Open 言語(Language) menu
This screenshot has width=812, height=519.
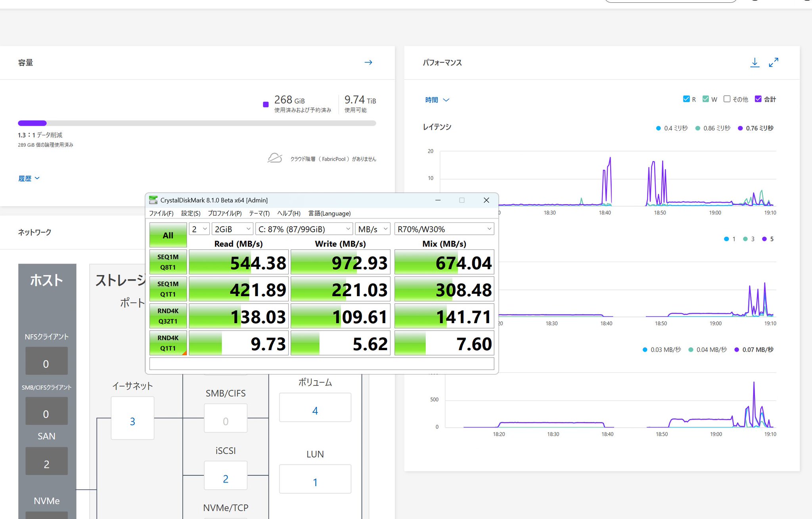(x=329, y=213)
